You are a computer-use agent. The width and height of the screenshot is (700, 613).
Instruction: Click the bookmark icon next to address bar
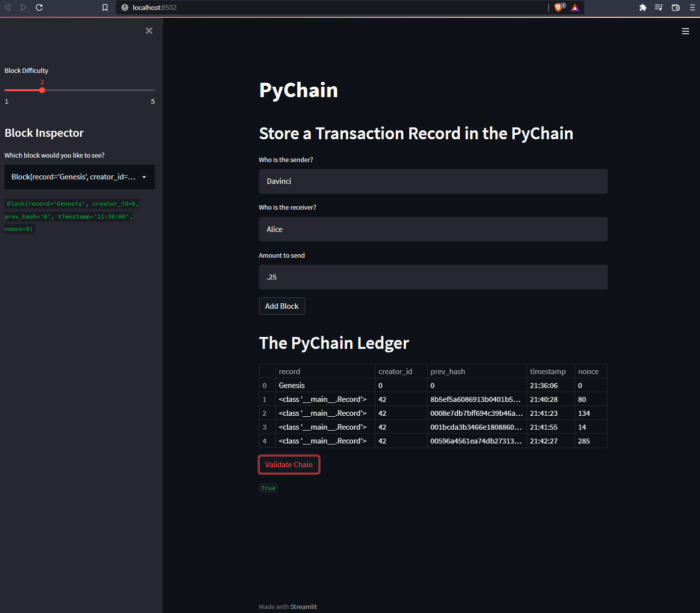105,7
